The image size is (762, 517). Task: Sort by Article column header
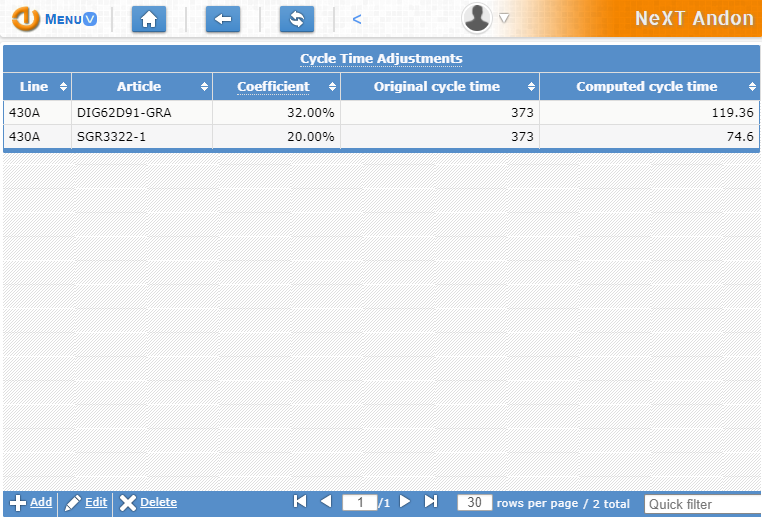[x=139, y=87]
